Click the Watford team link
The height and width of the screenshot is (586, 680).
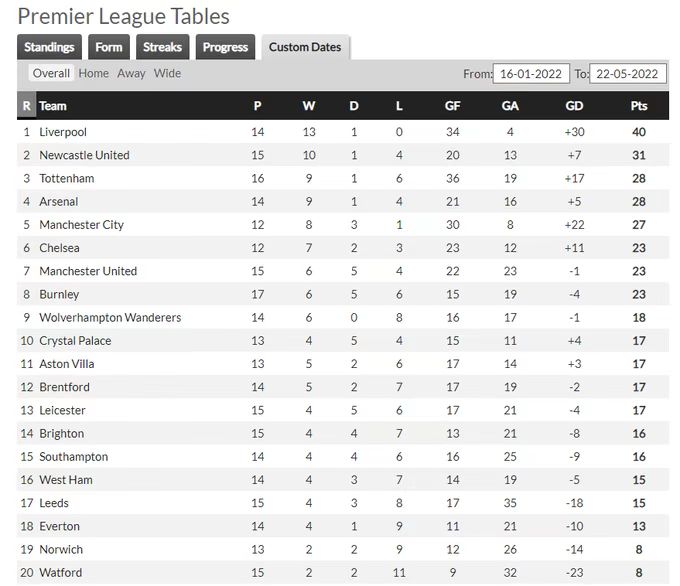click(61, 573)
